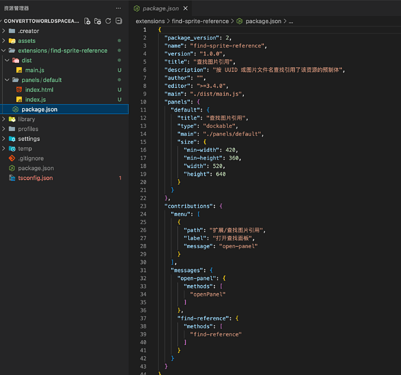
Task: Click the temp folder icon
Action: point(12,148)
